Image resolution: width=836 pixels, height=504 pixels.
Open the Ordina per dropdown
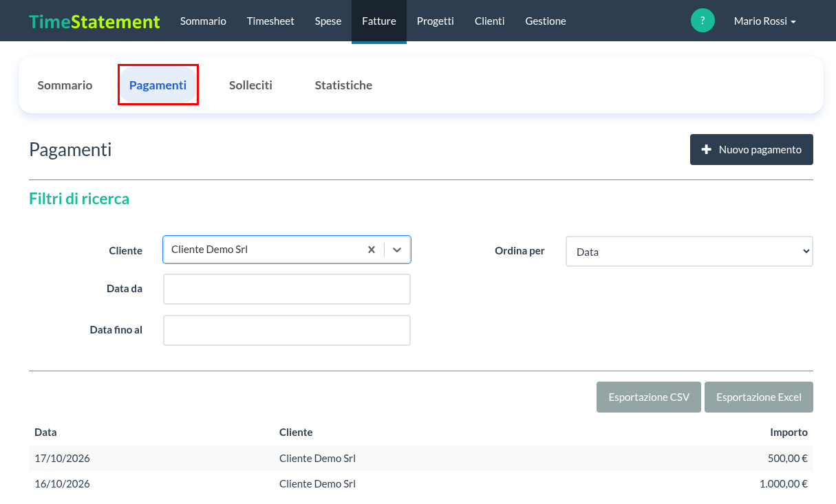coord(689,252)
